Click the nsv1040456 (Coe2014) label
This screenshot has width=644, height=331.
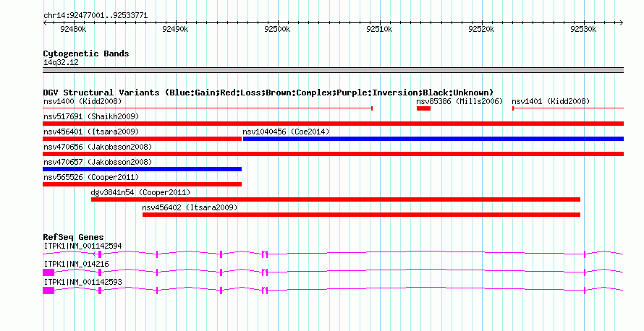tap(286, 132)
